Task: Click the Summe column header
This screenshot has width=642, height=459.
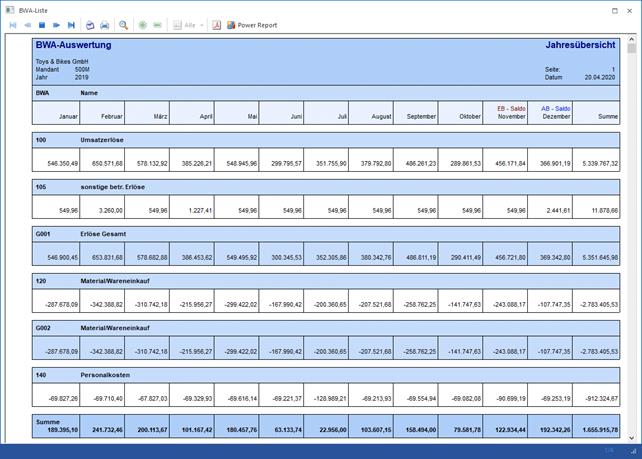Action: (x=606, y=117)
